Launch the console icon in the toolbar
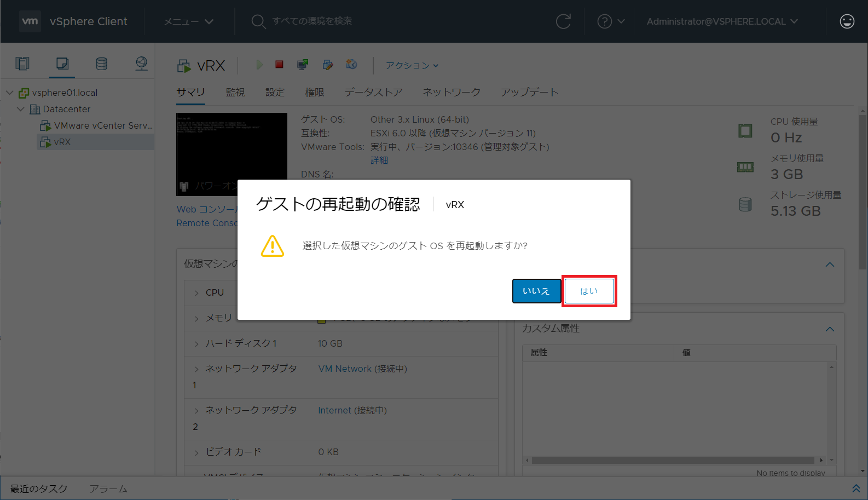Screen dimensions: 868x500 (303, 65)
